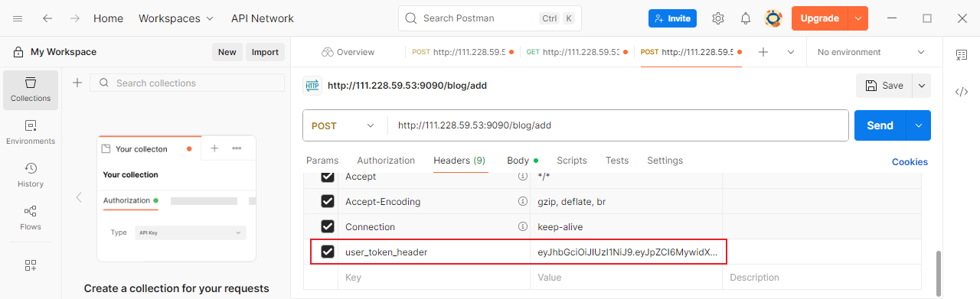Open the Send options arrow
Screen dimensions: 980x299
(x=919, y=125)
